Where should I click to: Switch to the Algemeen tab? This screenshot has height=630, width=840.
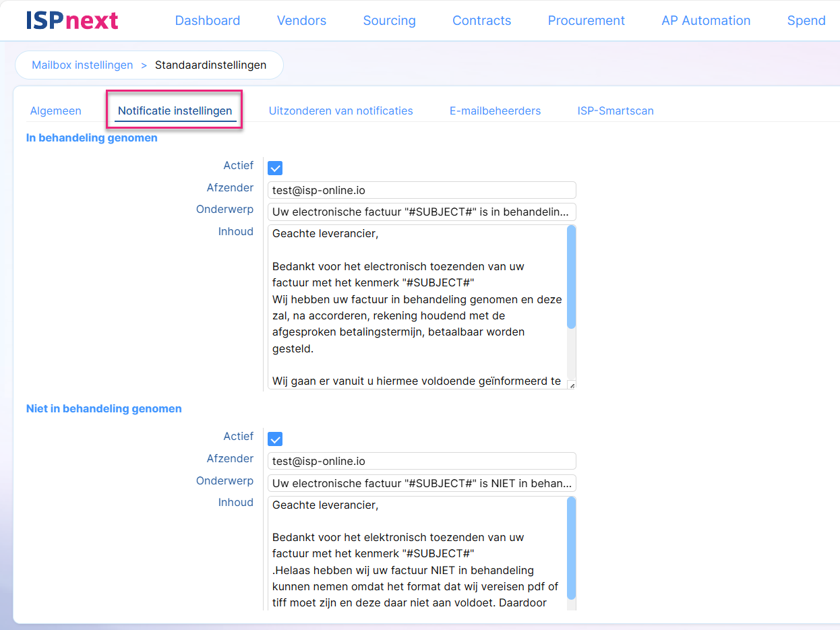(x=55, y=111)
